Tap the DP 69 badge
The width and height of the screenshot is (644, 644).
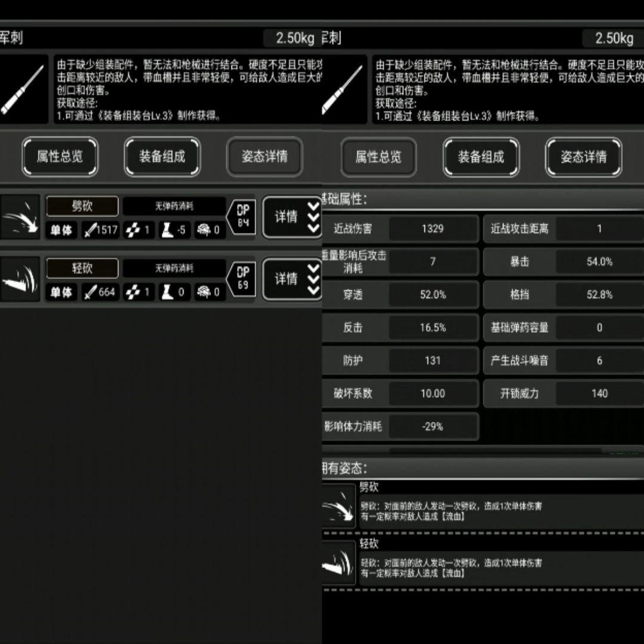(241, 279)
